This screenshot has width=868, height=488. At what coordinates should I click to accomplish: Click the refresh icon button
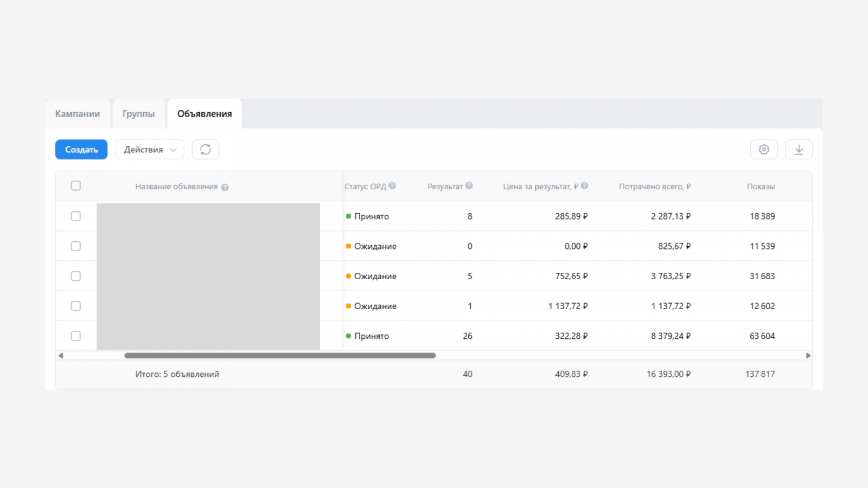(x=206, y=150)
